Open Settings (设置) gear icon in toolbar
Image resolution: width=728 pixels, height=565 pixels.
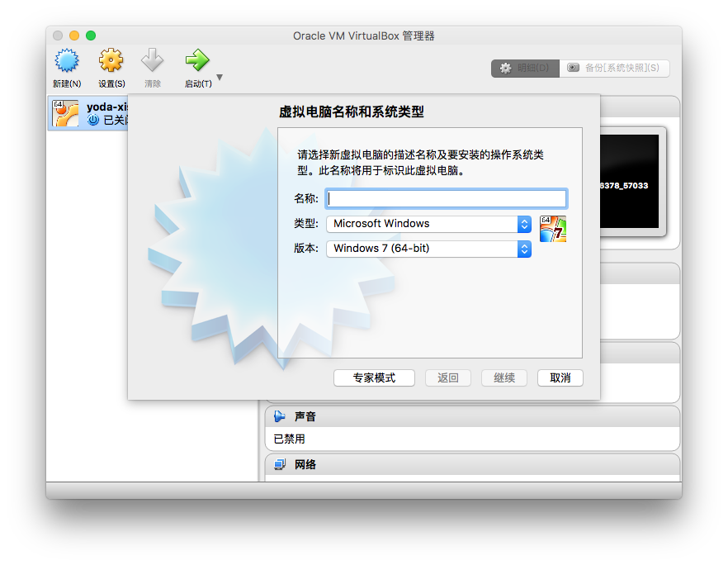111,60
